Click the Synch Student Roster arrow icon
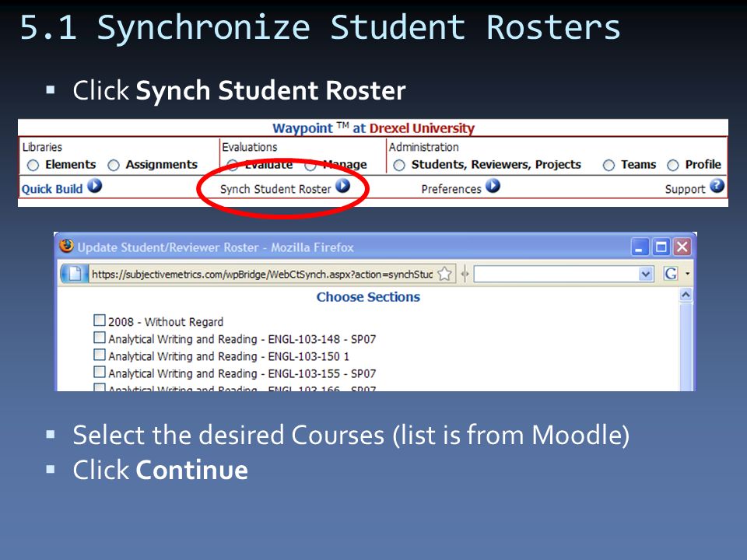The image size is (747, 560). pyautogui.click(x=342, y=185)
